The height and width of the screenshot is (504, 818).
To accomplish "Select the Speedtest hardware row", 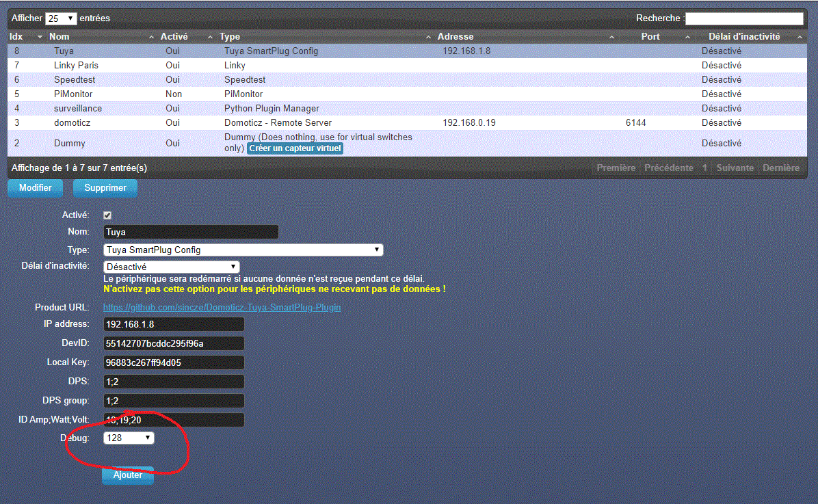I will [x=408, y=80].
